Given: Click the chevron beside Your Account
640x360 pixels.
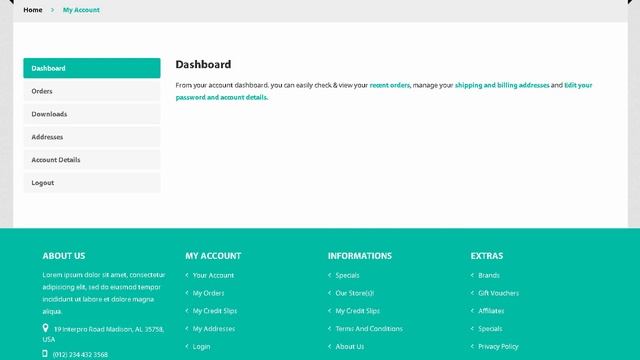Looking at the screenshot, I should click(x=187, y=275).
